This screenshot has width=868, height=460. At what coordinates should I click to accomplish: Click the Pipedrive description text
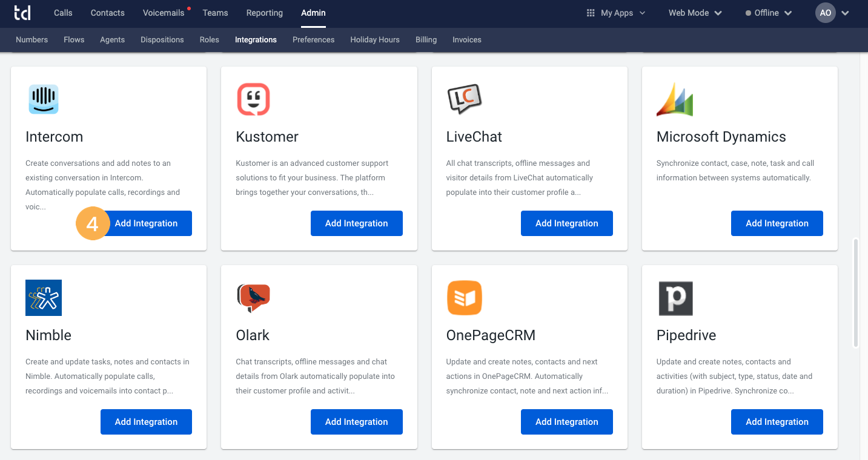[735, 376]
